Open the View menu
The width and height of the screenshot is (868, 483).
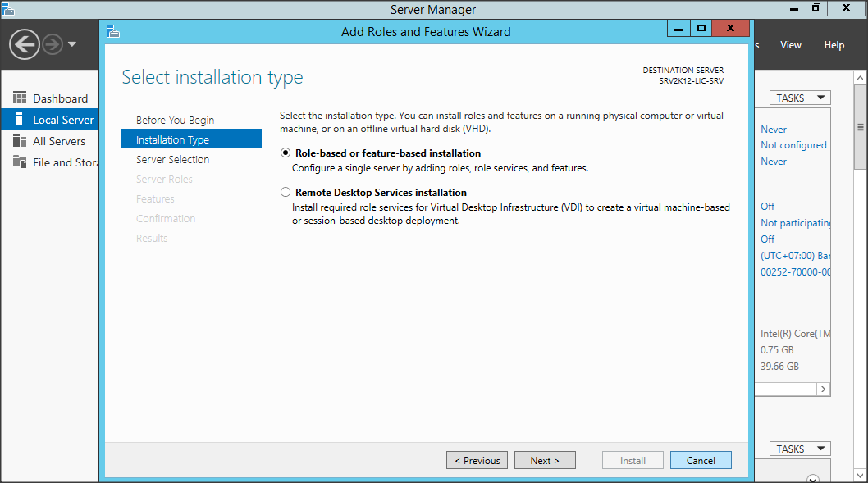click(x=791, y=45)
